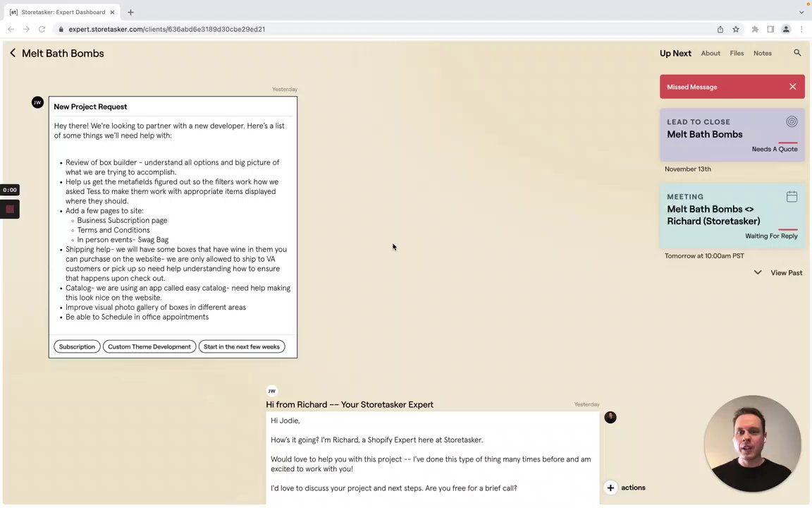Image resolution: width=812 pixels, height=508 pixels.
Task: Click Richard's avatar beside the message
Action: click(610, 417)
